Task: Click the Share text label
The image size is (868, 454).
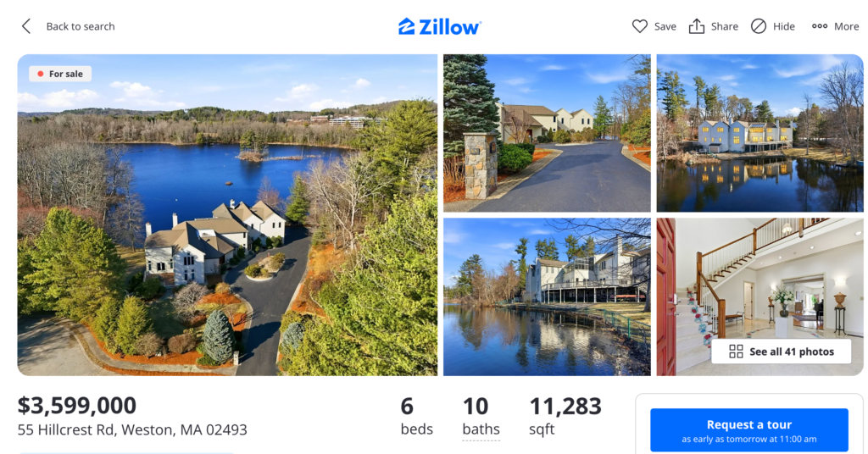Action: (724, 26)
